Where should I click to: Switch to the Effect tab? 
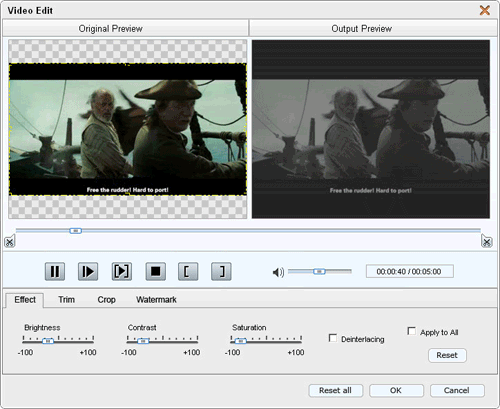(x=25, y=300)
